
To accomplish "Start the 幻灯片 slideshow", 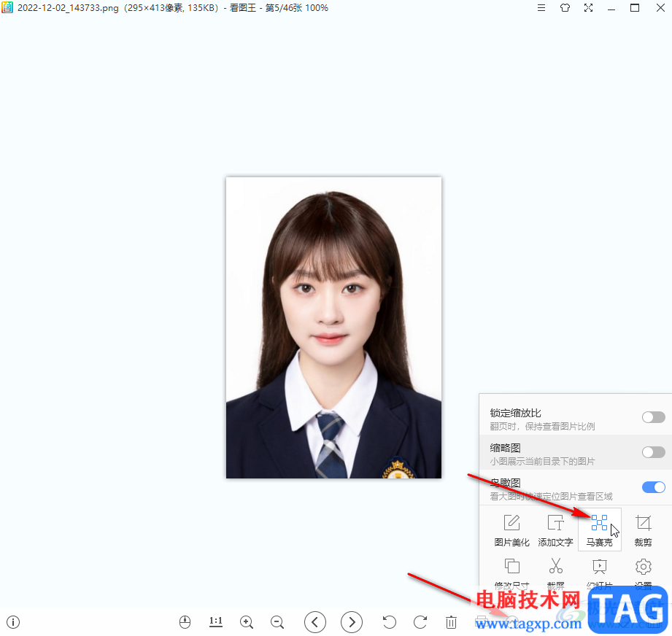I will [599, 573].
